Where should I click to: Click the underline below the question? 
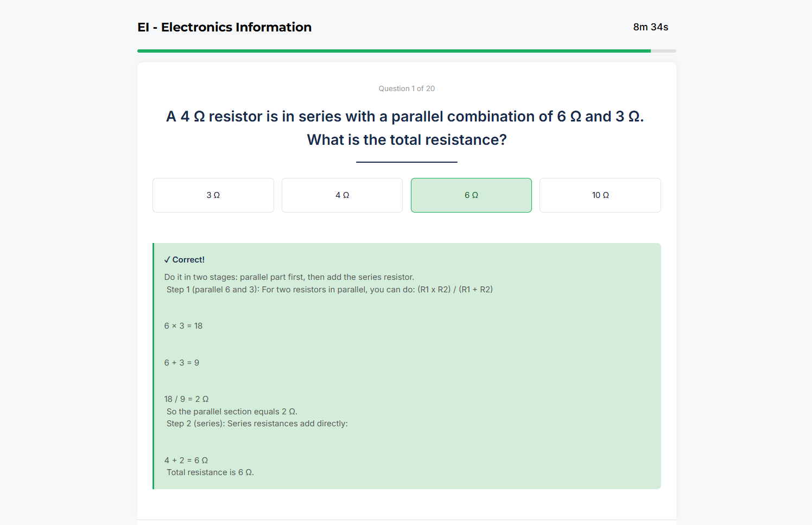click(x=406, y=161)
